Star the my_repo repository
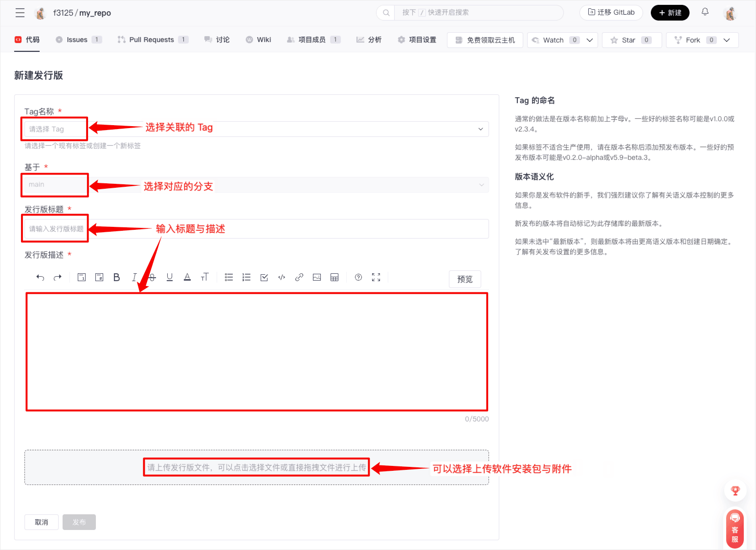The height and width of the screenshot is (550, 756). [628, 40]
